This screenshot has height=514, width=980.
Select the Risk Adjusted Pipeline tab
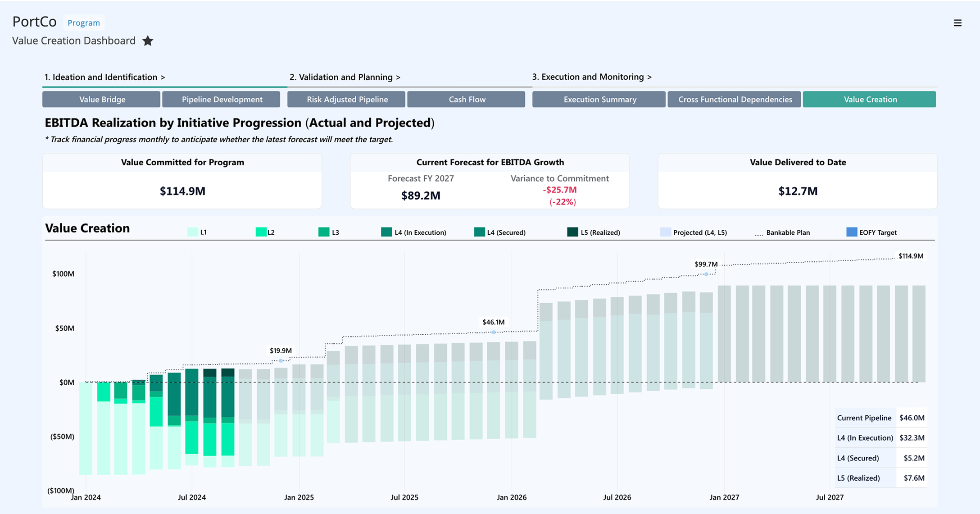pyautogui.click(x=347, y=100)
